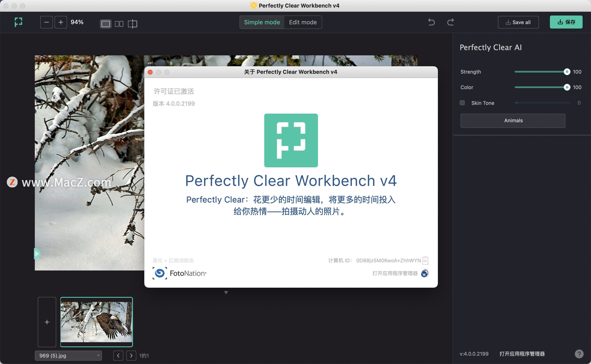Switch to Edit mode tab
Screen dimensions: 591x364
click(303, 22)
